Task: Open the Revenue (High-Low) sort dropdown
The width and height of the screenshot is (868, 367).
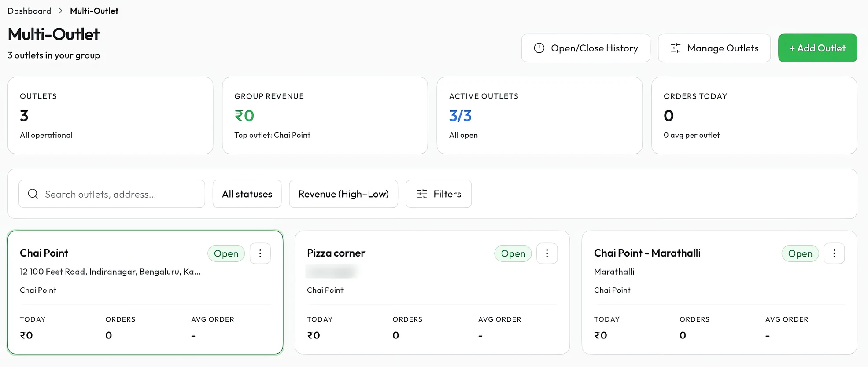Action: tap(344, 194)
